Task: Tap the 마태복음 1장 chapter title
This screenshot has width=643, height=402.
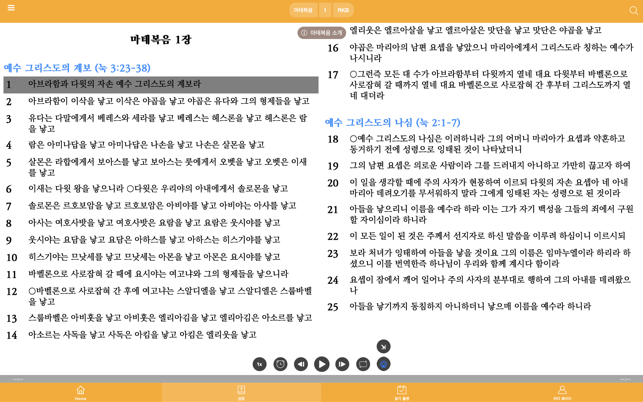Action: pos(161,39)
